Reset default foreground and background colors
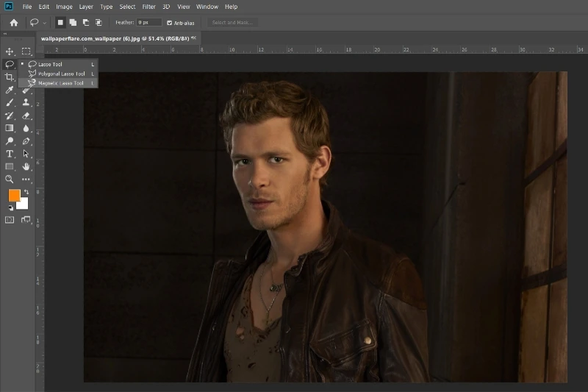Screen dimensions: 588x392 10,207
